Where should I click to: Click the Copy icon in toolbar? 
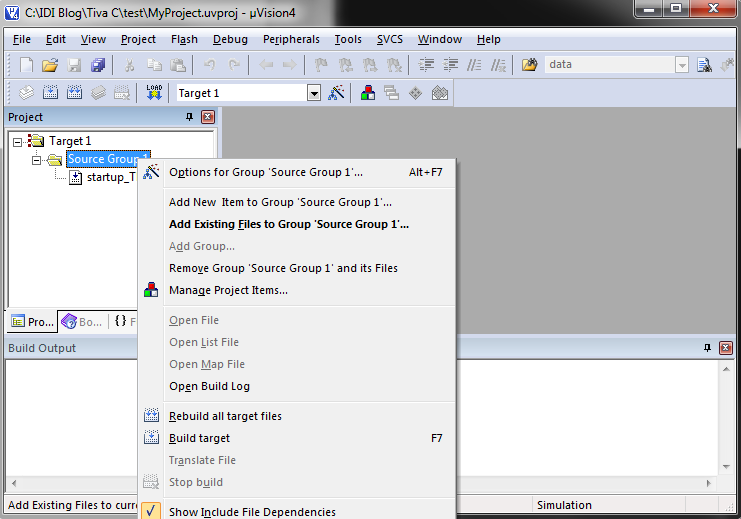coord(154,64)
